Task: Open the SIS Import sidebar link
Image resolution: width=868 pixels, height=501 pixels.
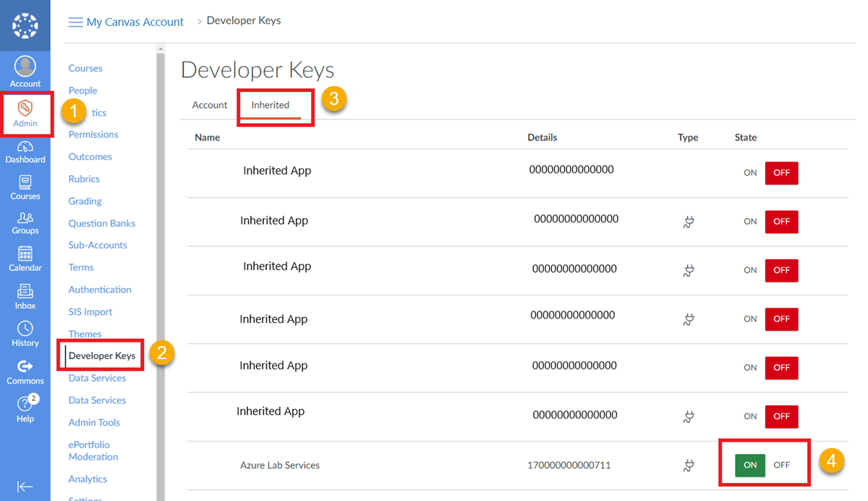Action: (90, 312)
